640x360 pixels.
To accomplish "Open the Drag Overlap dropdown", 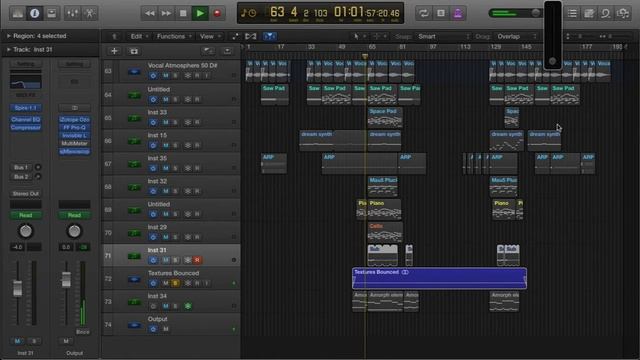I will coord(517,36).
